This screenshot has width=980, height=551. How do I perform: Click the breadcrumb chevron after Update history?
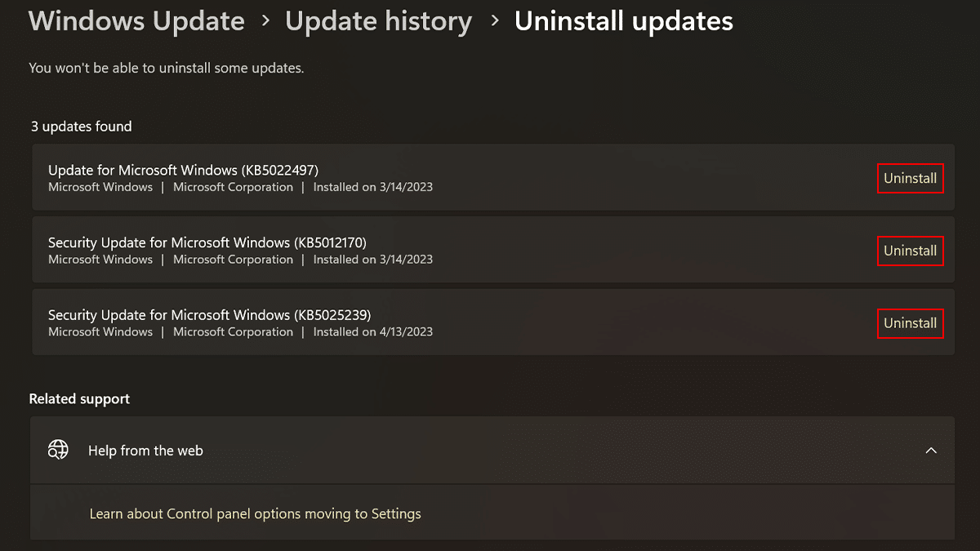click(494, 21)
